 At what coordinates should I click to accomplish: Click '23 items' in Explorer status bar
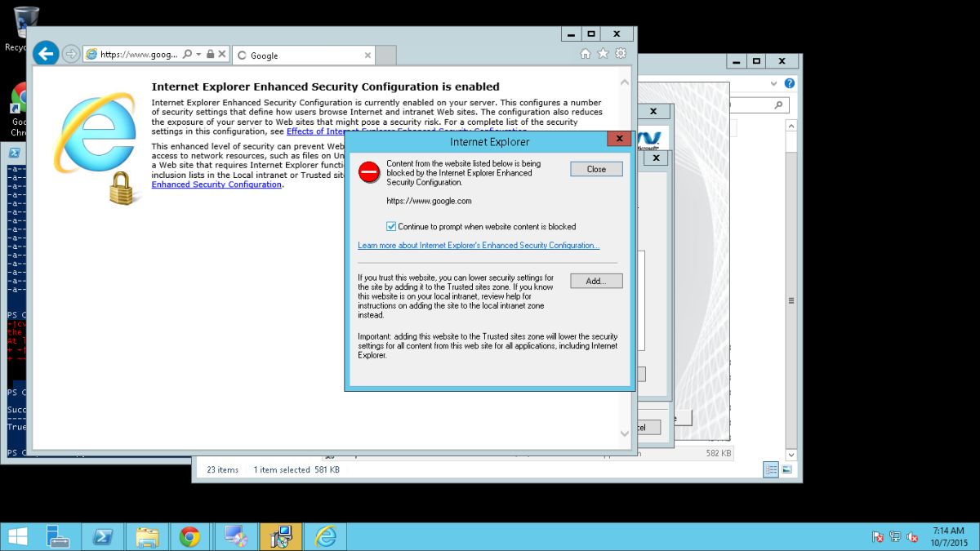tap(222, 469)
